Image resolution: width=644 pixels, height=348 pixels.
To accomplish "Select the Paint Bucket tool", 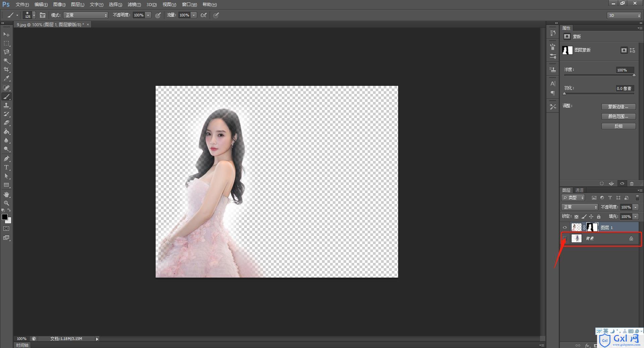I will click(6, 131).
